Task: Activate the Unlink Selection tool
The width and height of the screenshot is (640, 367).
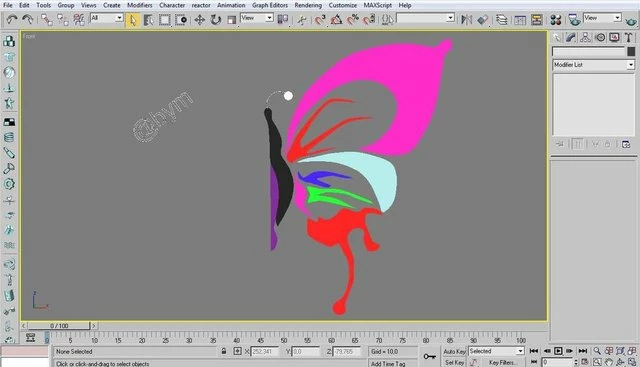Action: pos(62,20)
